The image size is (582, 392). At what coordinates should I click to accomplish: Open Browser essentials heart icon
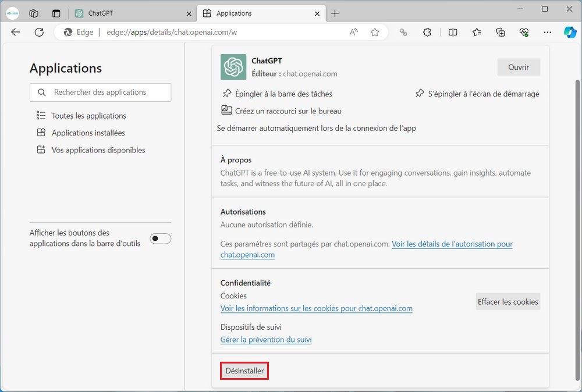(x=524, y=33)
